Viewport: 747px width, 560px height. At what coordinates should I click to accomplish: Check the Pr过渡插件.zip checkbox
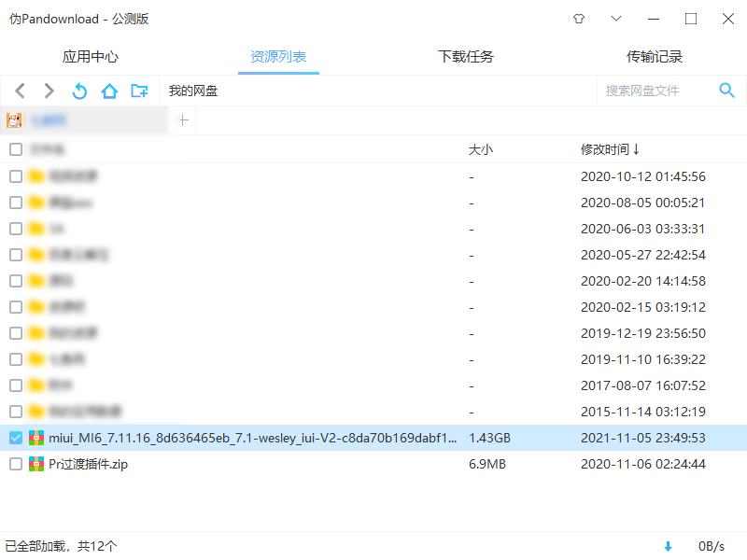[x=15, y=464]
